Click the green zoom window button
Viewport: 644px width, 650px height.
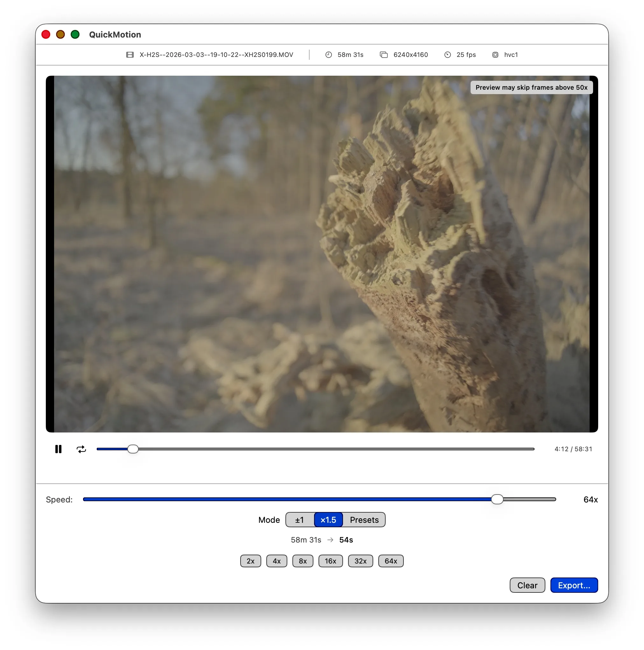(75, 34)
